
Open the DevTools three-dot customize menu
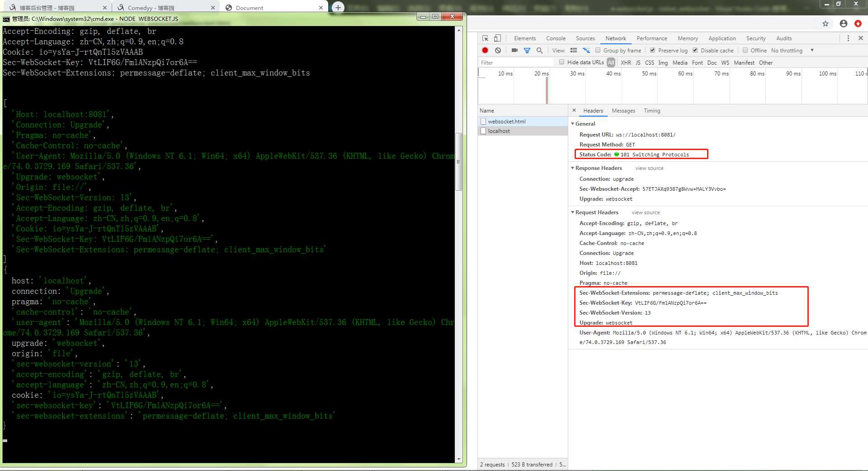click(x=848, y=38)
